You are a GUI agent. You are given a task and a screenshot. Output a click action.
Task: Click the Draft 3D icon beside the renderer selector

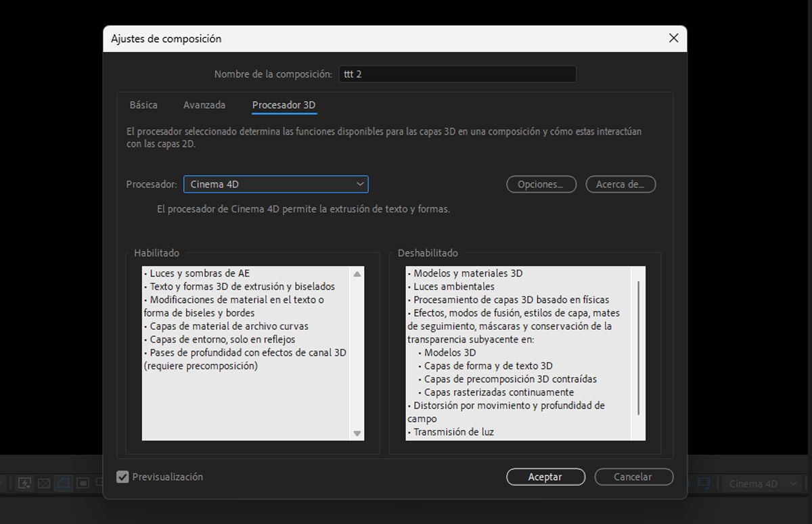click(705, 483)
